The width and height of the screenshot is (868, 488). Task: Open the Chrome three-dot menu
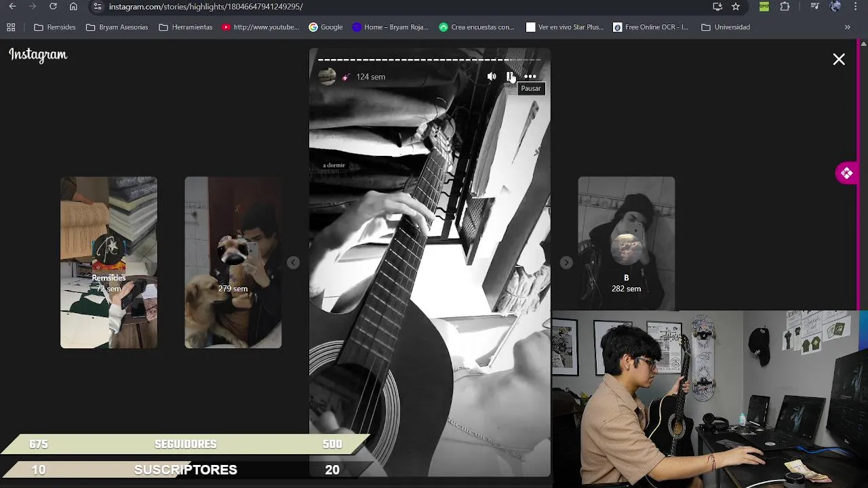[856, 7]
